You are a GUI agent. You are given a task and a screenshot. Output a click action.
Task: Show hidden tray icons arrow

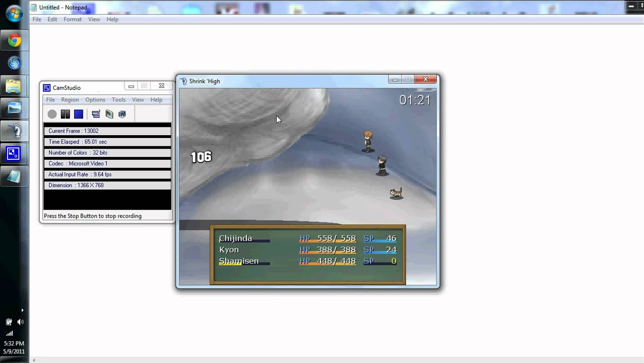(22, 311)
